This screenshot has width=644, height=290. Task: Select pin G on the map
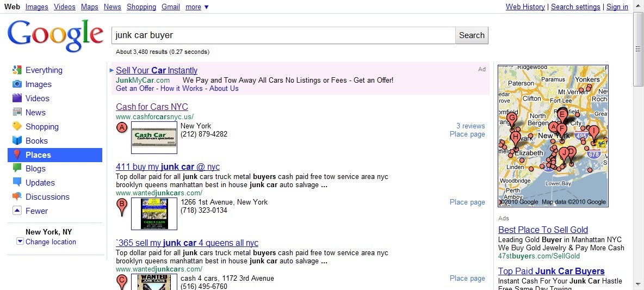(x=511, y=119)
